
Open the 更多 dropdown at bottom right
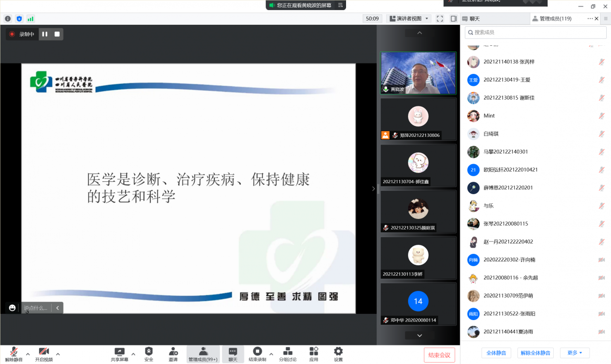pos(575,352)
